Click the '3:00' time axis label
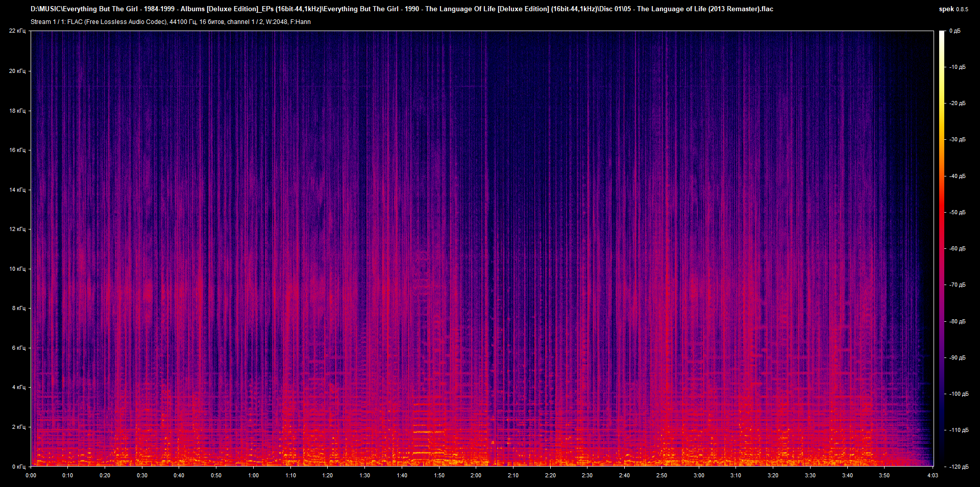The width and height of the screenshot is (980, 487). pyautogui.click(x=699, y=475)
